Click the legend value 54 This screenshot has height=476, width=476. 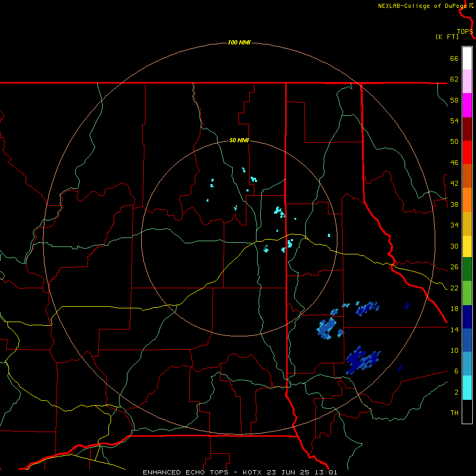(x=454, y=121)
